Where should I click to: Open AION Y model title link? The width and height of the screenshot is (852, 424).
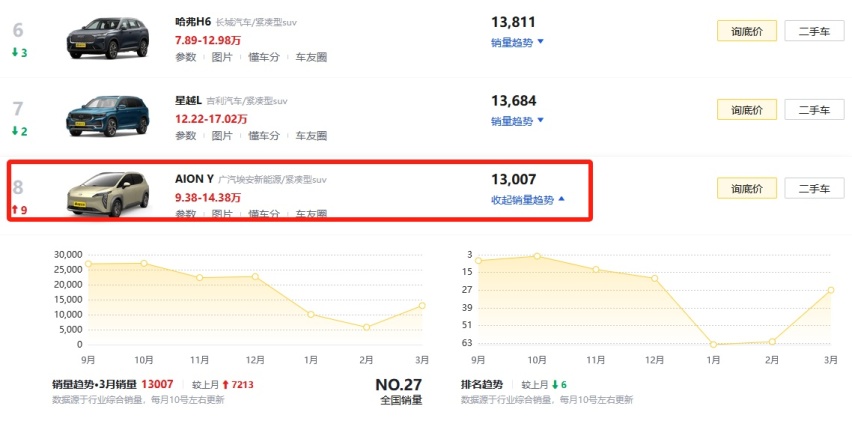coord(194,179)
